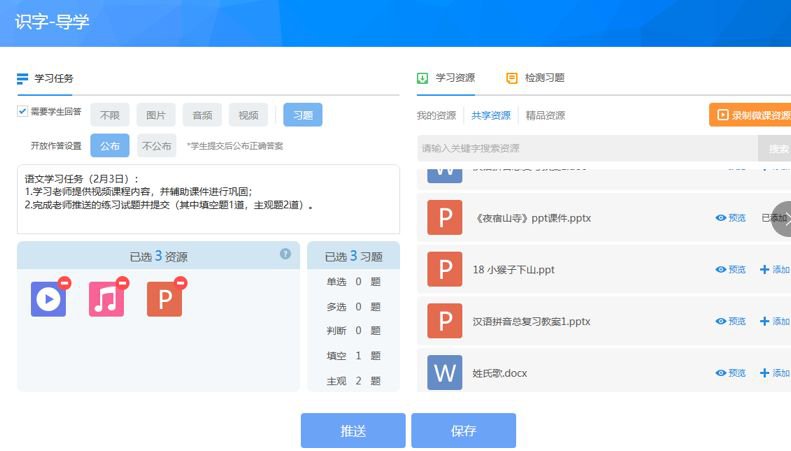This screenshot has height=451, width=791.
Task: Choose 图片 as answer type
Action: (156, 115)
